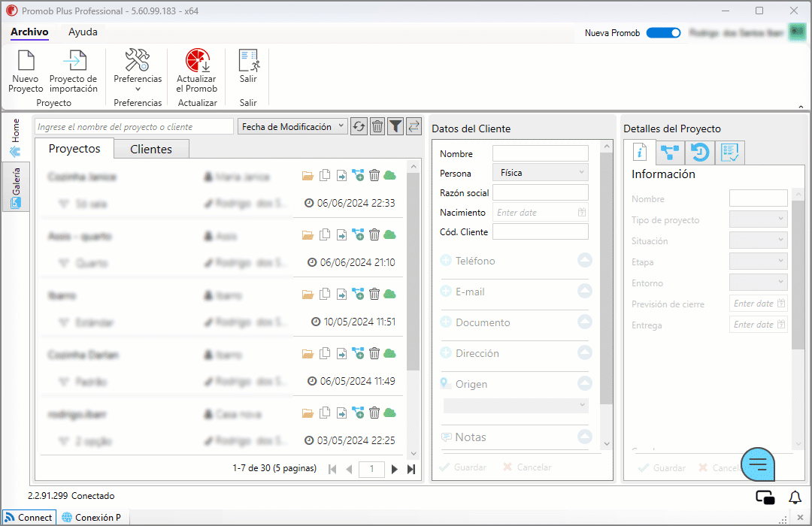
Task: Select the Home side tab
Action: [16, 138]
